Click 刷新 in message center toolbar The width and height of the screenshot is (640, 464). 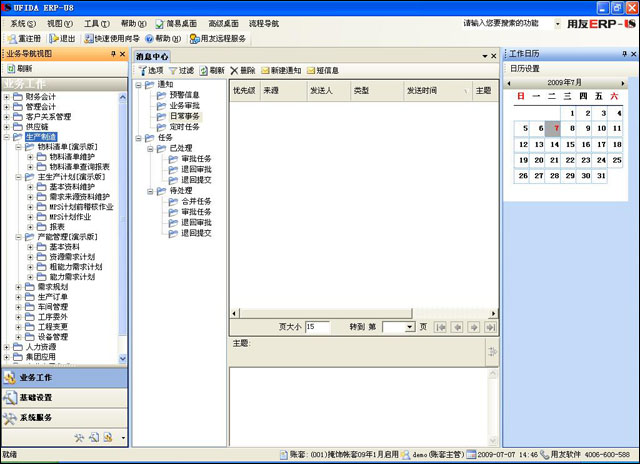tap(212, 71)
